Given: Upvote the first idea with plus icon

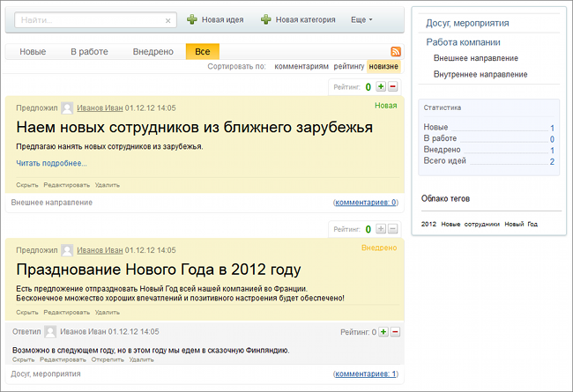Looking at the screenshot, I should (381, 86).
